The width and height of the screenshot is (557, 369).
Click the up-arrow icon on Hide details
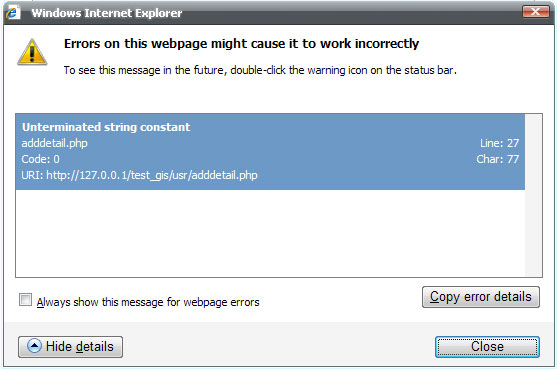pos(34,346)
